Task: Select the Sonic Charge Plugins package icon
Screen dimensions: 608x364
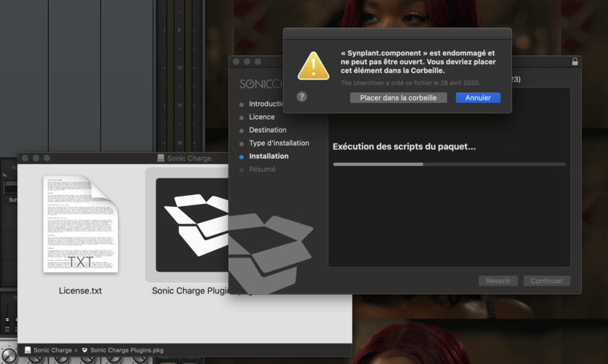Action: click(192, 225)
